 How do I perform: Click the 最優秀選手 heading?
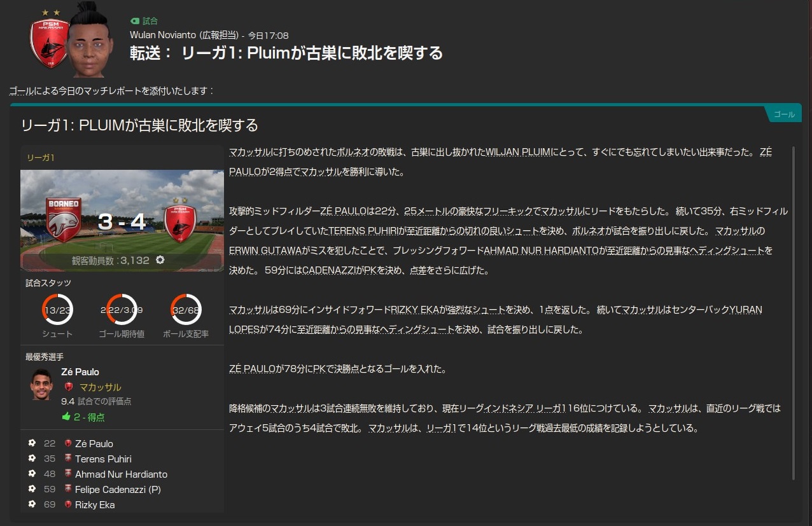(x=45, y=357)
